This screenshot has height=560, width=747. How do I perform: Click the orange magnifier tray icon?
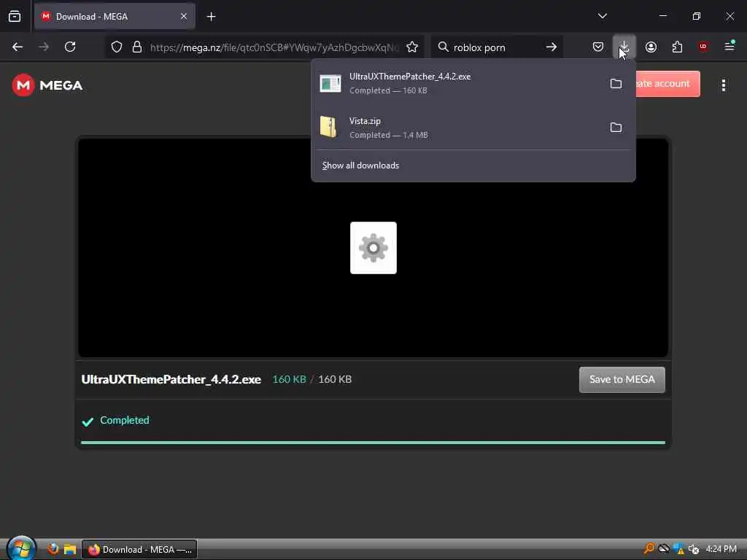[649, 548]
